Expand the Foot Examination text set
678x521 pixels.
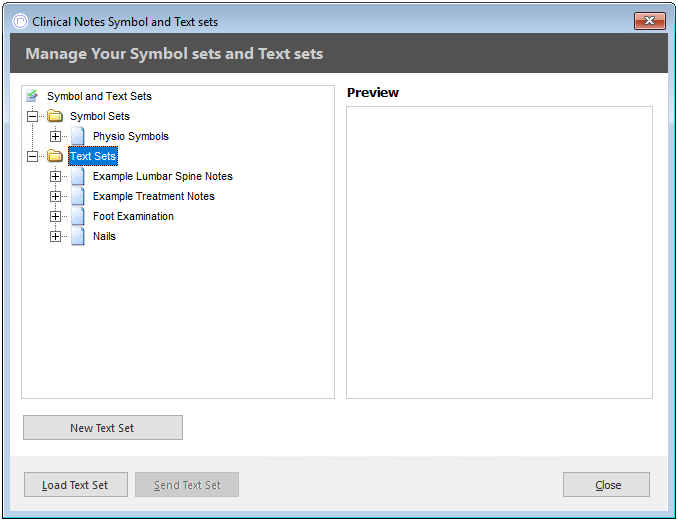(55, 216)
